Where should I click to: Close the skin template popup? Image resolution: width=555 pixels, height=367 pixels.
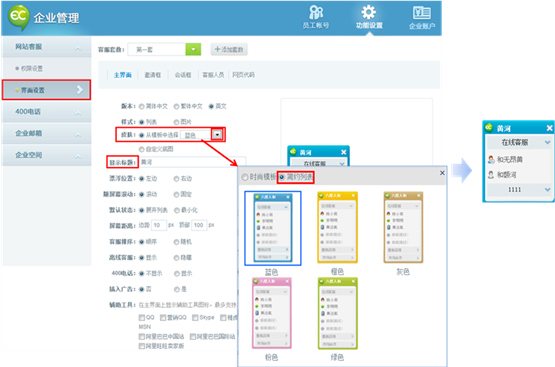(442, 173)
